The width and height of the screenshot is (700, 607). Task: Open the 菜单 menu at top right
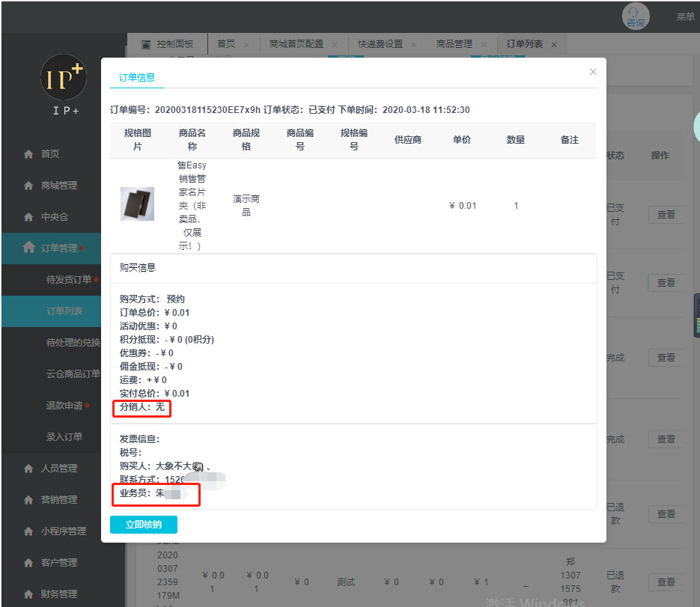click(685, 16)
